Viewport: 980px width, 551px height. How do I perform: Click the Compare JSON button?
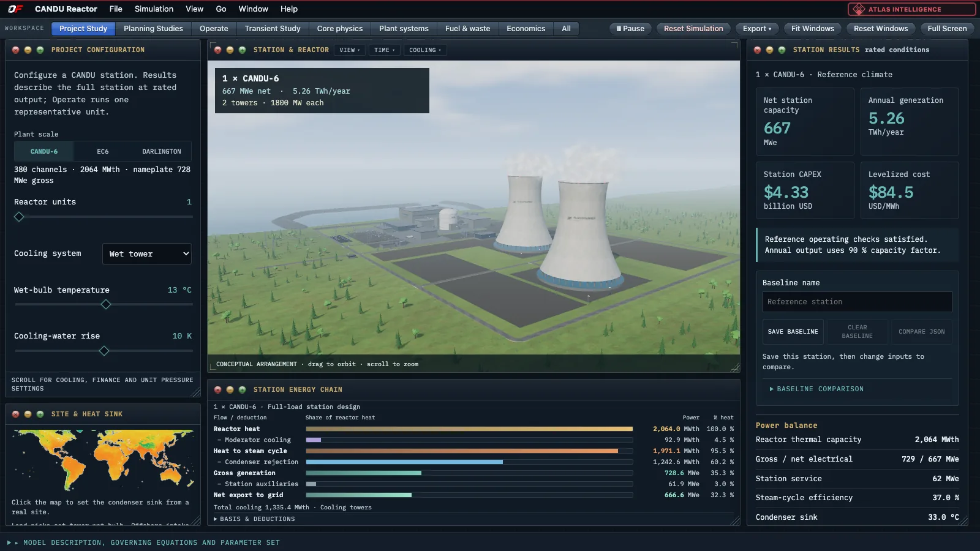click(x=922, y=332)
